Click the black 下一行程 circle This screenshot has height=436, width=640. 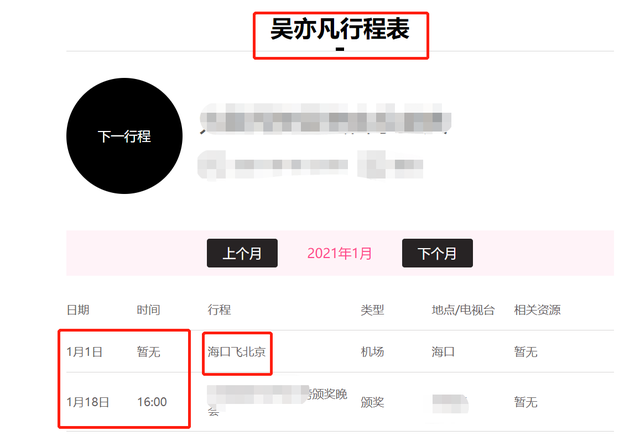pyautogui.click(x=124, y=136)
